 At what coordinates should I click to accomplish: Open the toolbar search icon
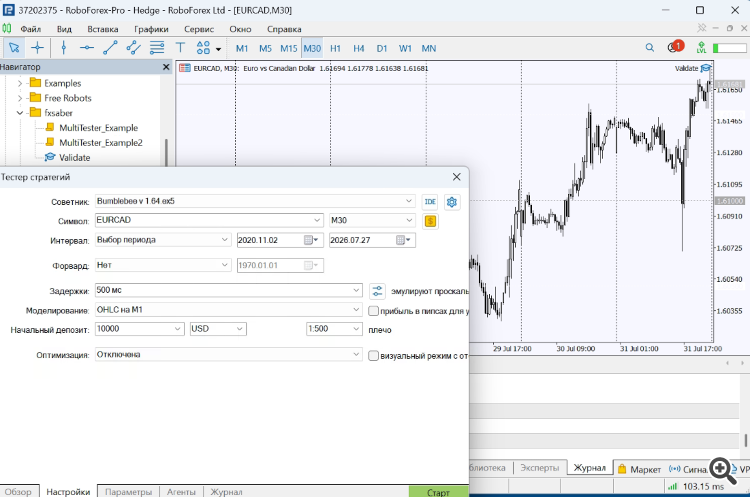(x=650, y=48)
